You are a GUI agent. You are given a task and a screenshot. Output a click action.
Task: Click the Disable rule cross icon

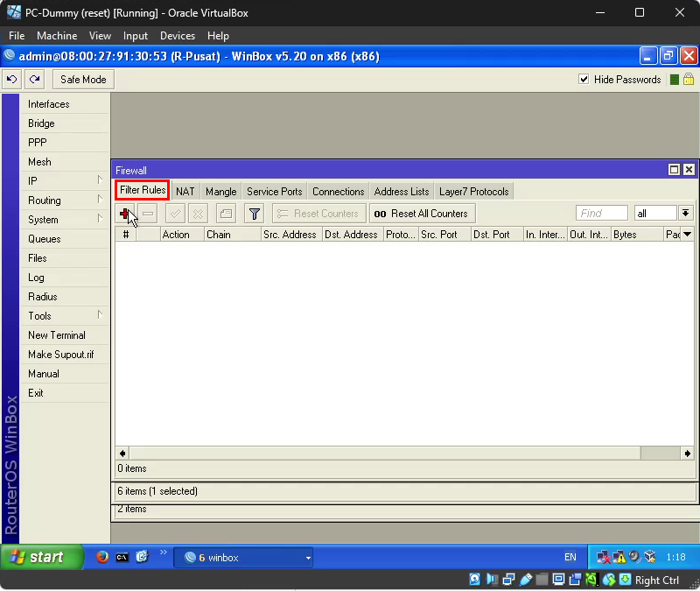199,214
